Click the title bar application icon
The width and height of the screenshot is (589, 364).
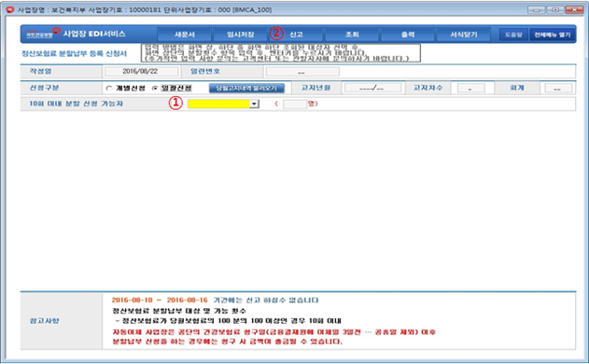(10, 9)
